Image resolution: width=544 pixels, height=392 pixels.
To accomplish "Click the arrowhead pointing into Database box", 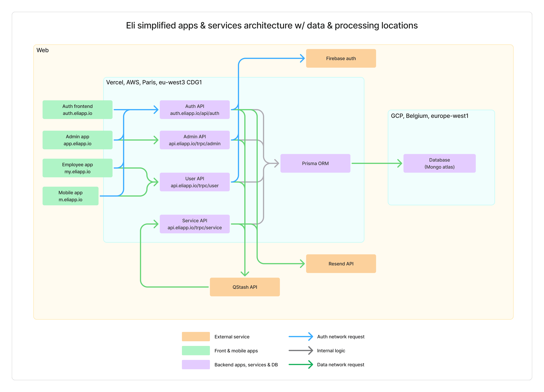I will pos(400,163).
